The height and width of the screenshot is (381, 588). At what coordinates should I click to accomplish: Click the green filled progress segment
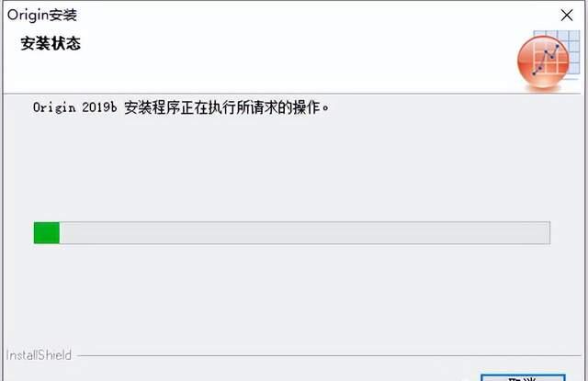coord(47,232)
